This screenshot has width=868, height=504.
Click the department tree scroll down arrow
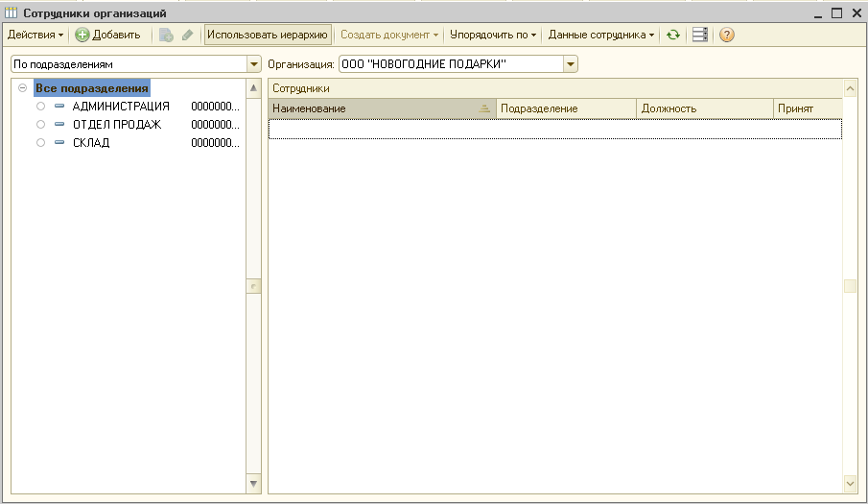tap(253, 484)
